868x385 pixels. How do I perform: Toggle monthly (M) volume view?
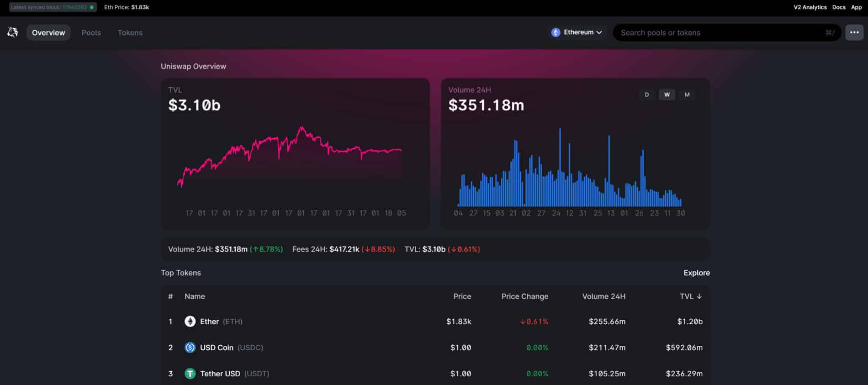[x=687, y=95]
